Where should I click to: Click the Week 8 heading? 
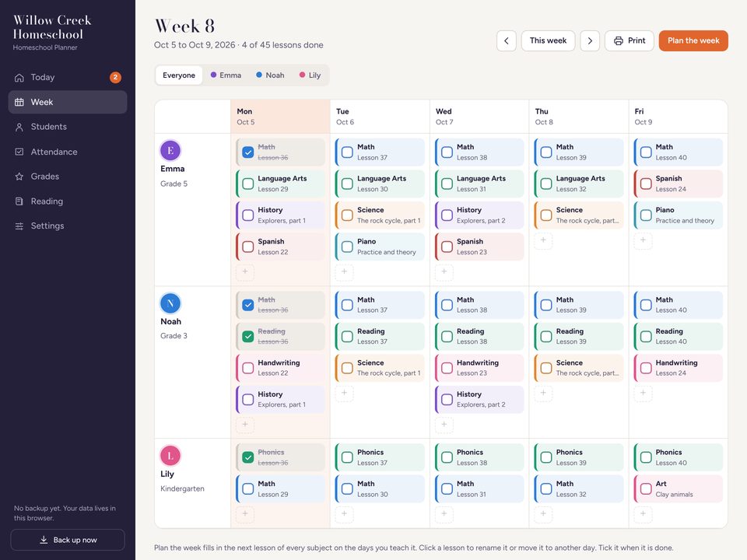(x=184, y=26)
